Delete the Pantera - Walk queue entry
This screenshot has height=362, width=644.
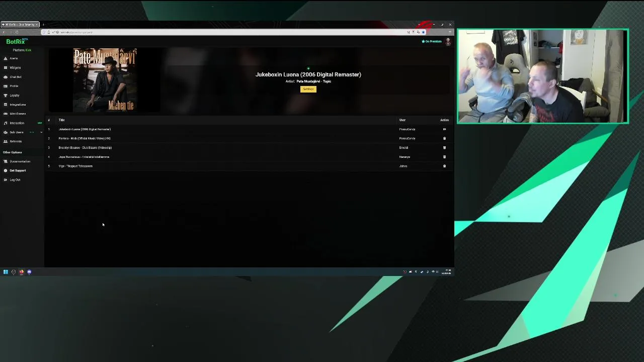[444, 138]
